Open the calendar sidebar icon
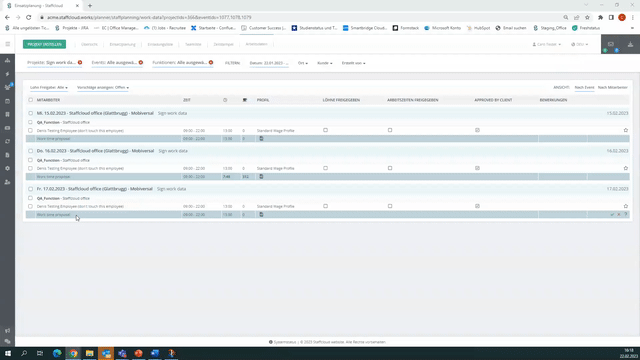Image resolution: width=640 pixels, height=360 pixels. 7,101
